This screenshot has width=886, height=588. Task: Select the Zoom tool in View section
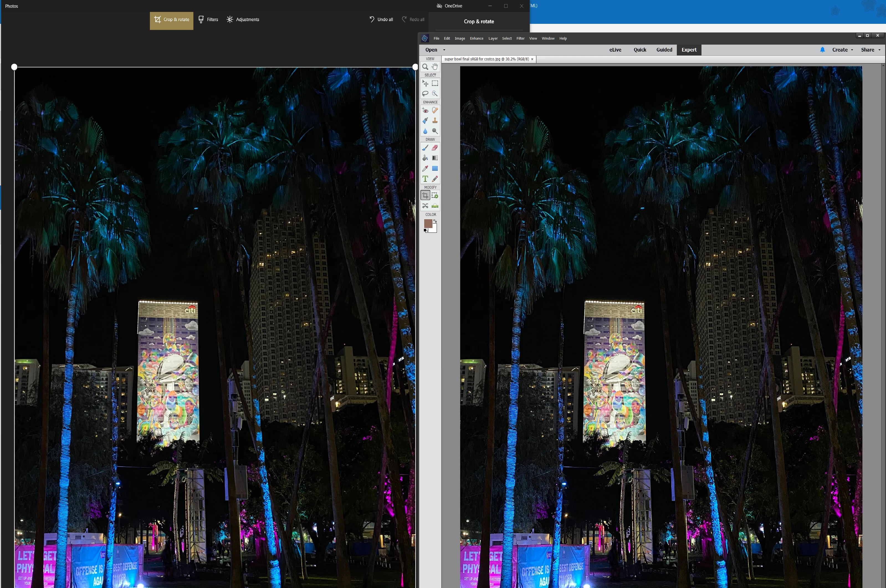pyautogui.click(x=425, y=67)
